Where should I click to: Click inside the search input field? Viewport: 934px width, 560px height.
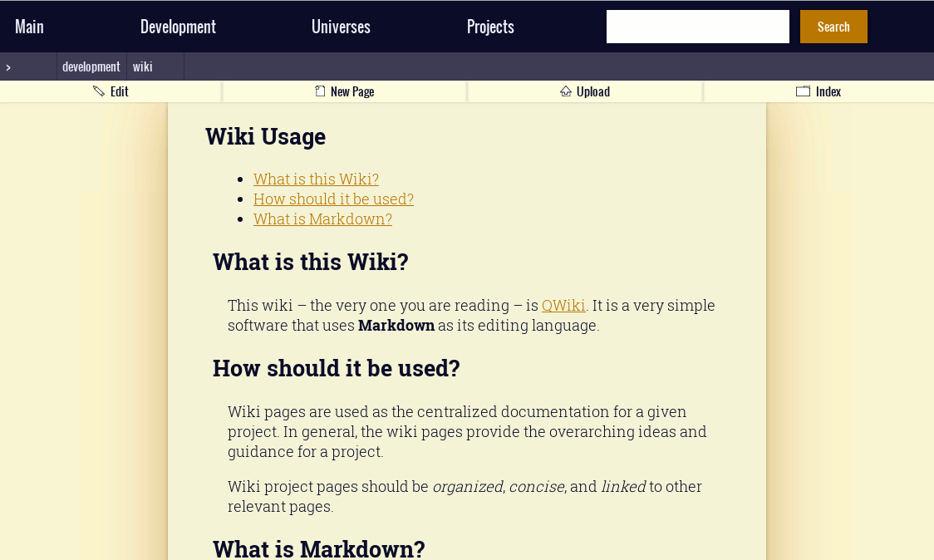(697, 26)
